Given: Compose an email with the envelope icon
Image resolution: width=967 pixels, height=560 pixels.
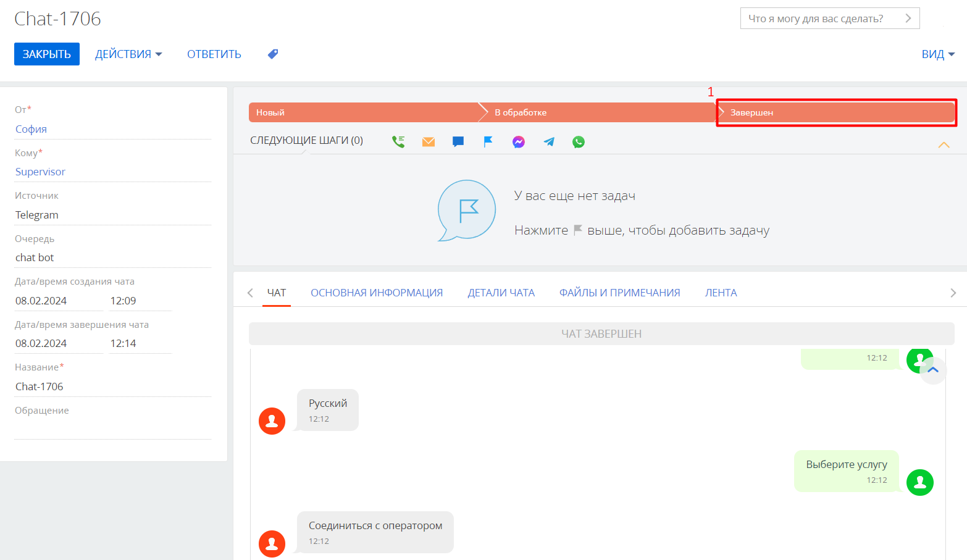Looking at the screenshot, I should pos(429,142).
